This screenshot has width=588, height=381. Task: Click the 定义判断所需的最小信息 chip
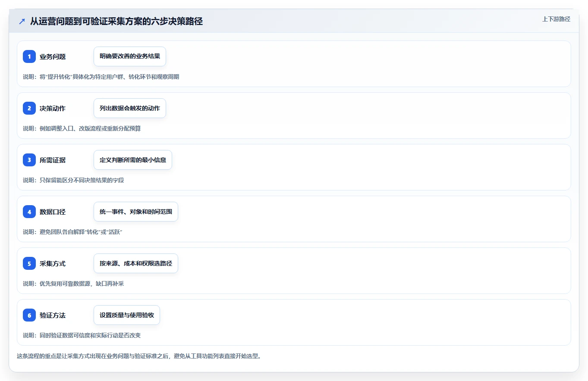[x=133, y=160]
